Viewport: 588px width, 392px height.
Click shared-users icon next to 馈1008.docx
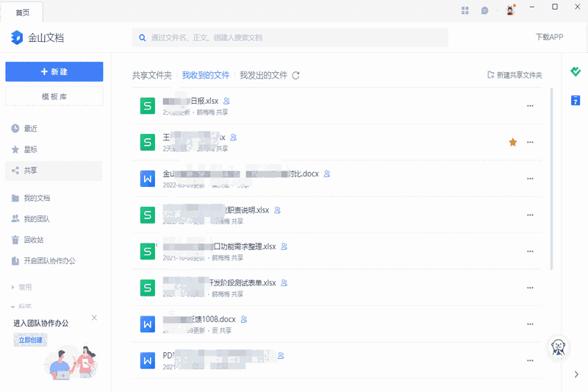click(244, 319)
